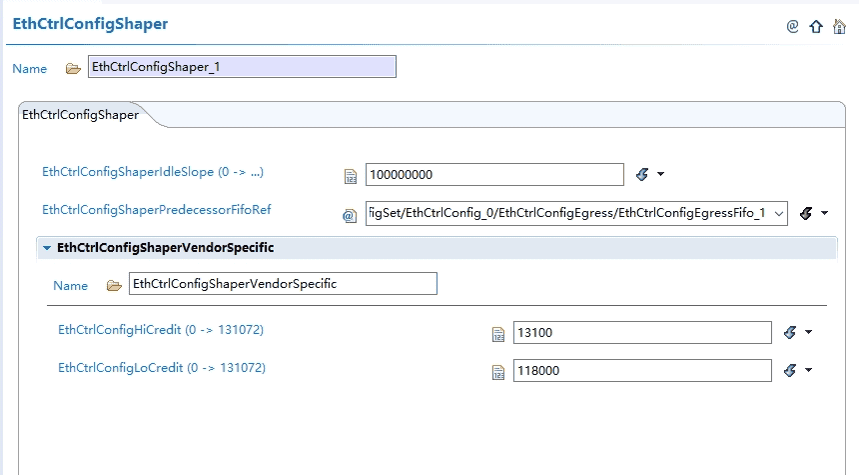Image resolution: width=859 pixels, height=475 pixels.
Task: Click the EthCtrlConfigShaper_1 name input field
Action: point(242,67)
